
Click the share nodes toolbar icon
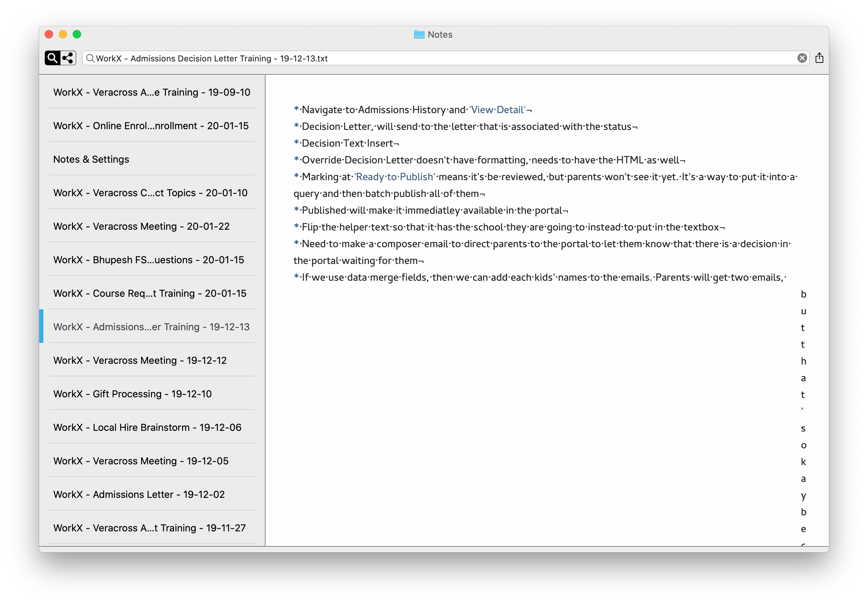[68, 58]
